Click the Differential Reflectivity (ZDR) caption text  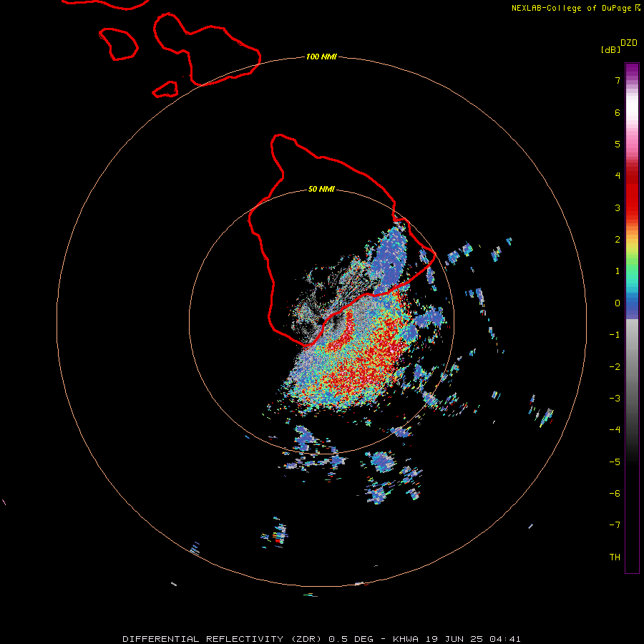223,639
